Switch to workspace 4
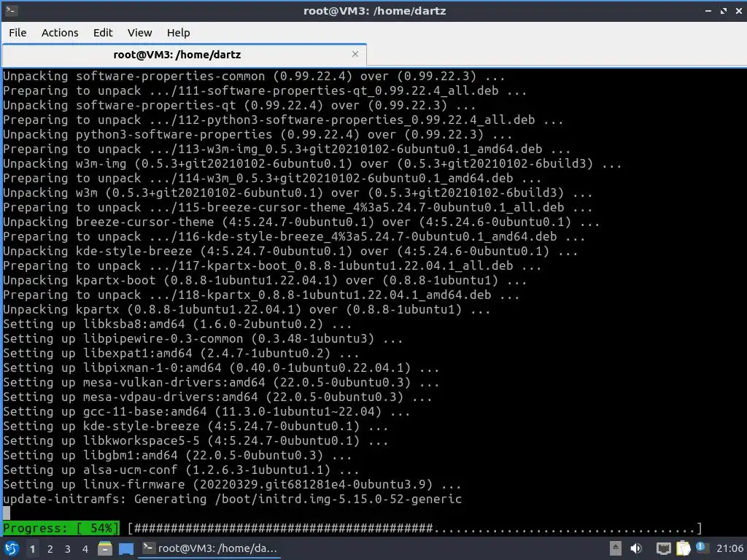 pyautogui.click(x=85, y=549)
